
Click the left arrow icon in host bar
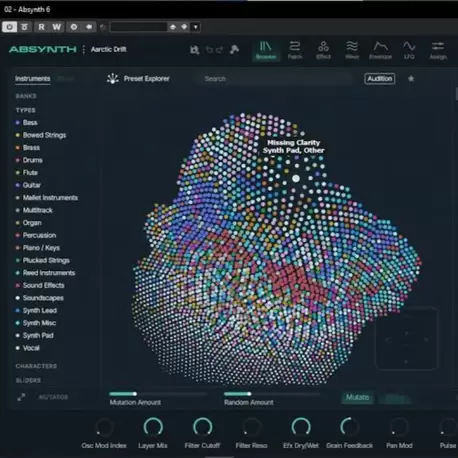(x=89, y=27)
